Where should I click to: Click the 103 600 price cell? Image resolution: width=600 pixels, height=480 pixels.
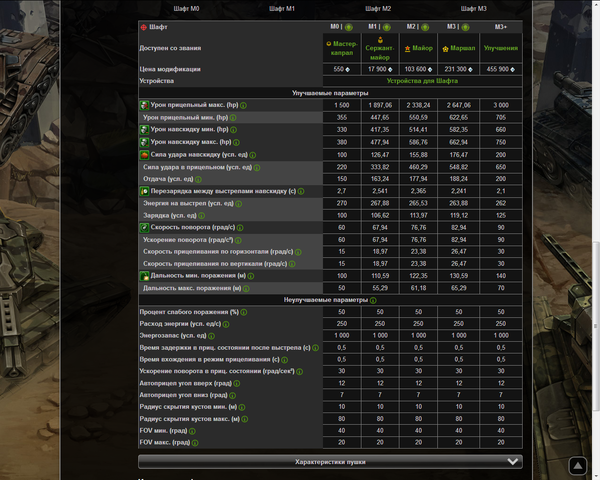418,69
